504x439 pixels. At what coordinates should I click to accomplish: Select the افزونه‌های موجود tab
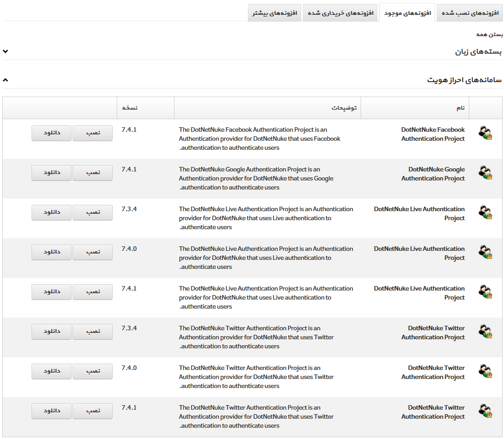point(408,13)
